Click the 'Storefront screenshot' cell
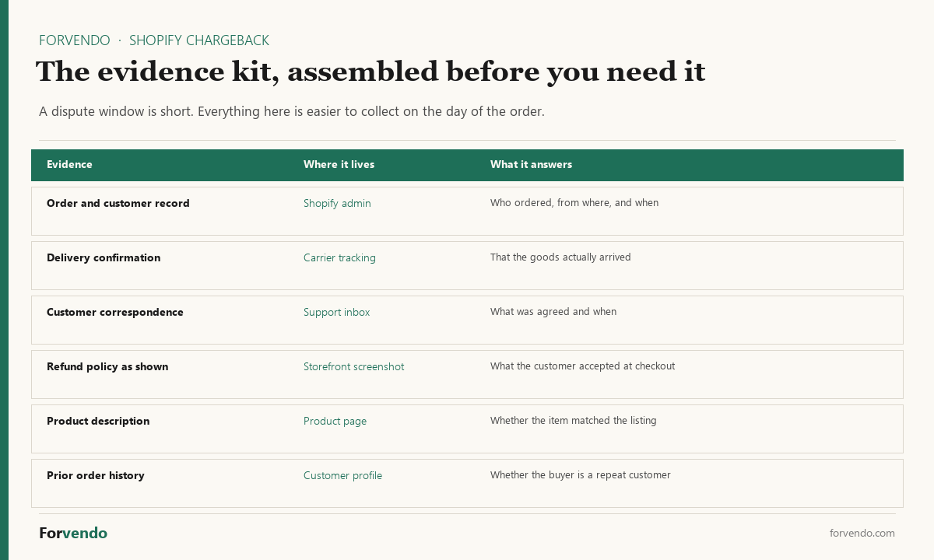The image size is (934, 560). pos(353,366)
